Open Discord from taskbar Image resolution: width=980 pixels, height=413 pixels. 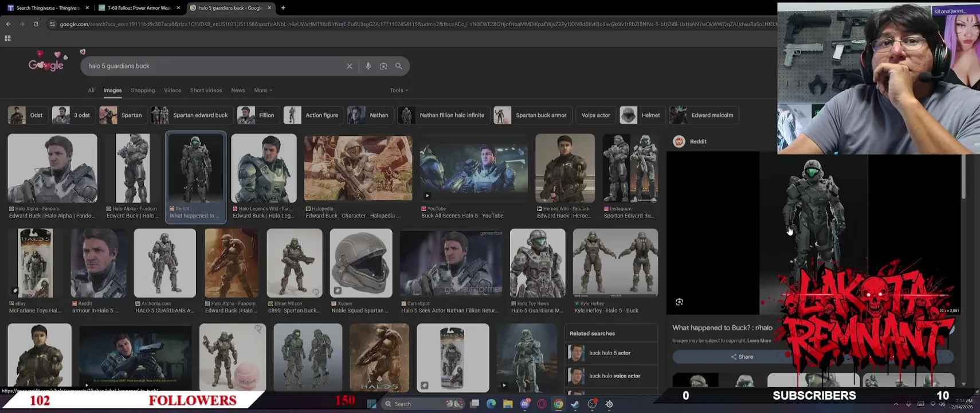coord(525,404)
